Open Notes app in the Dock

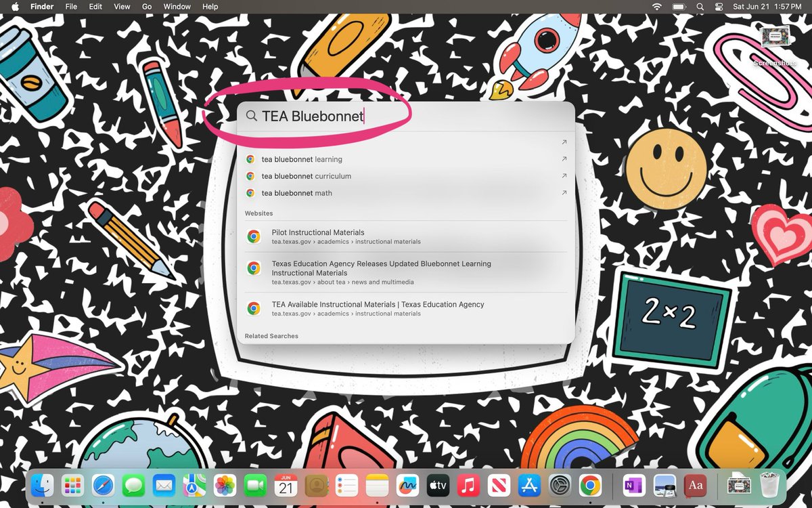click(377, 485)
